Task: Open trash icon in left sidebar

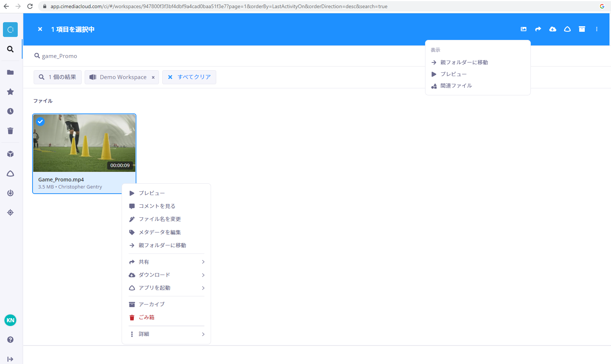Action: [x=10, y=131]
